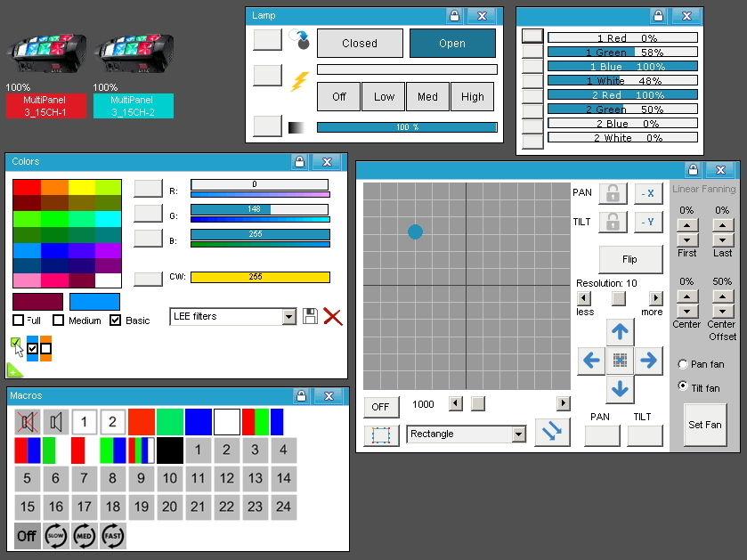Screen dimensions: 747x560
Task: Pick the black macro color swatch
Action: [170, 450]
